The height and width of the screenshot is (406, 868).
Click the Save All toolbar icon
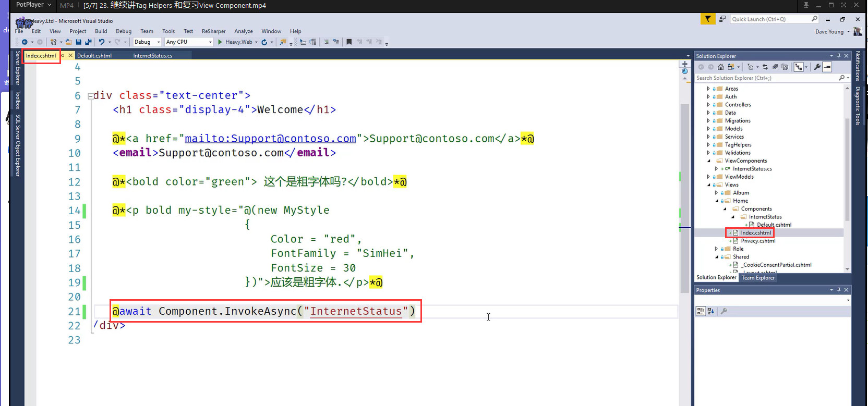(88, 42)
